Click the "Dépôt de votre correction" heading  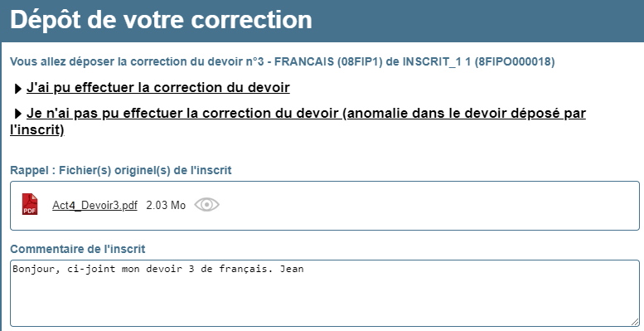161,20
